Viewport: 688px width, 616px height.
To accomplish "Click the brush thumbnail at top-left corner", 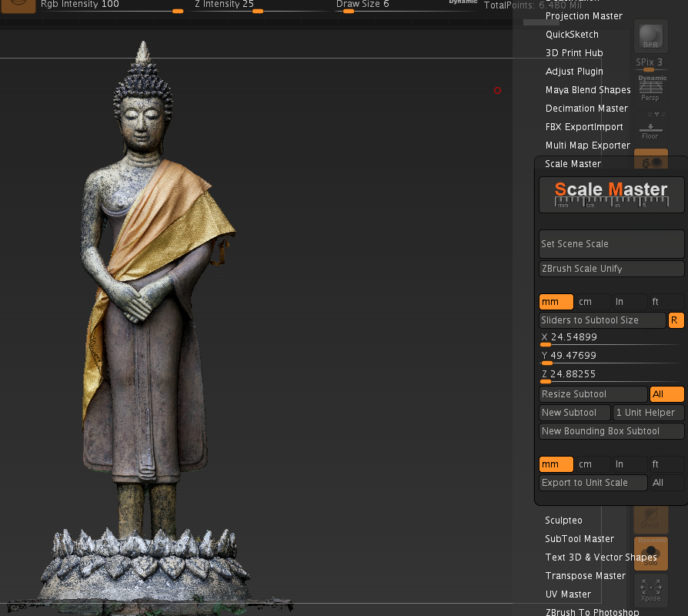I will pyautogui.click(x=18, y=5).
